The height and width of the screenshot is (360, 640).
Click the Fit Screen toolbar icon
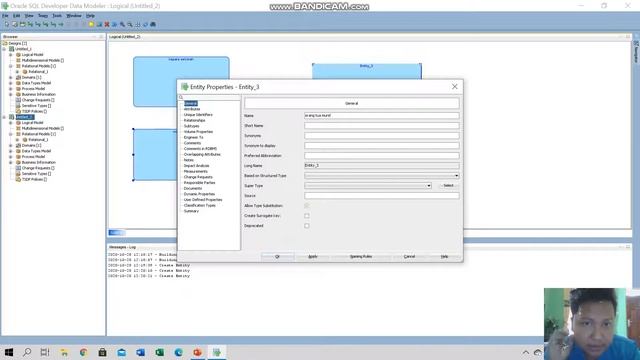[x=138, y=24]
